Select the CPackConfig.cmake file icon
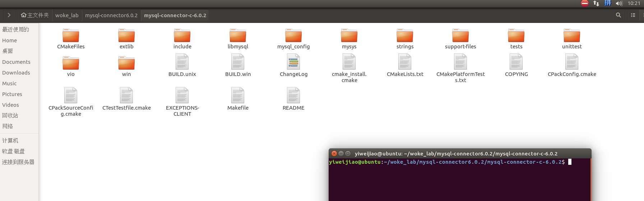Screen dimensions: 644x201 [x=572, y=62]
